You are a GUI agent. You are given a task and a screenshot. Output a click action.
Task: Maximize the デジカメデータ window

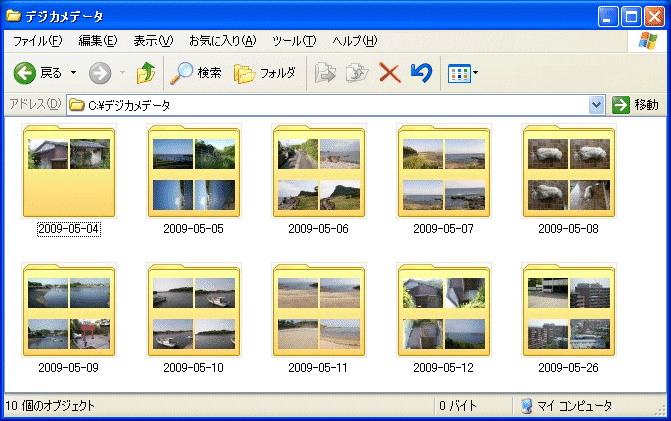(x=631, y=17)
